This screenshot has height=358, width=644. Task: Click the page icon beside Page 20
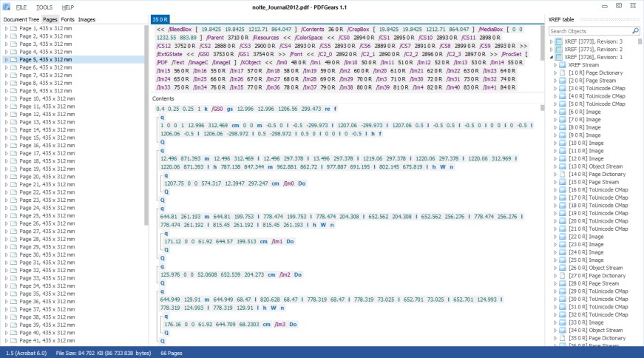pyautogui.click(x=13, y=177)
